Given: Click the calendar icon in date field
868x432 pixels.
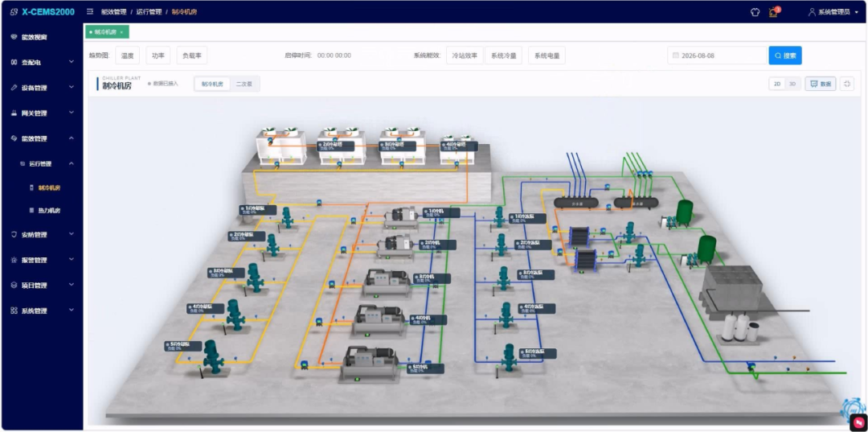Looking at the screenshot, I should point(675,56).
